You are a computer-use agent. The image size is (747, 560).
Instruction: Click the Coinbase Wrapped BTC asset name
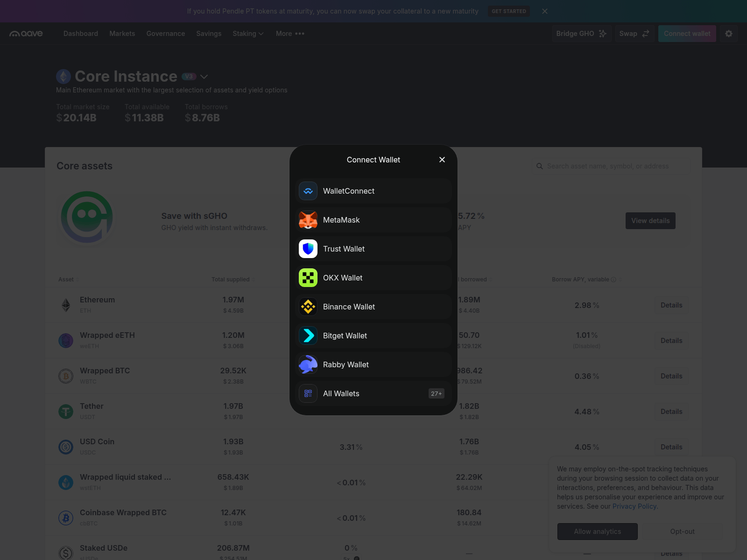123,512
